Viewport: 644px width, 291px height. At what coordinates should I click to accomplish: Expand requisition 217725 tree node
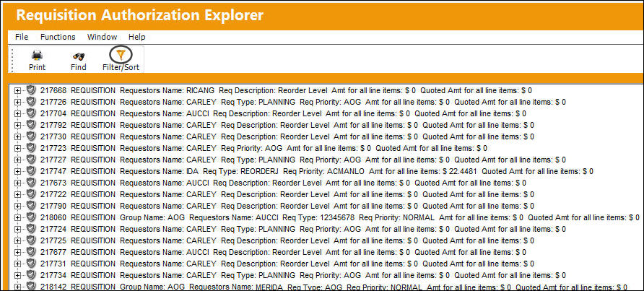click(x=17, y=240)
